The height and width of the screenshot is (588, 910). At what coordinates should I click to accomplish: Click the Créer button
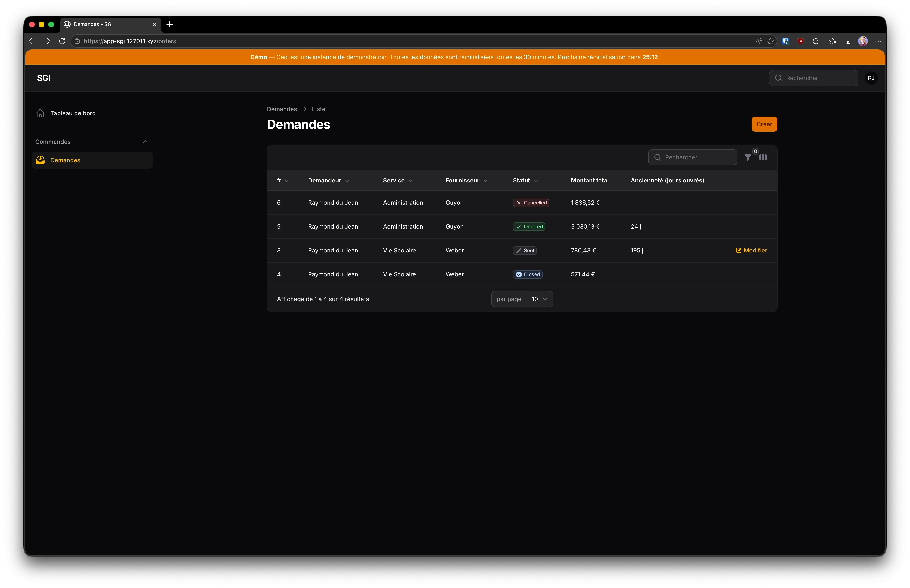(x=764, y=124)
